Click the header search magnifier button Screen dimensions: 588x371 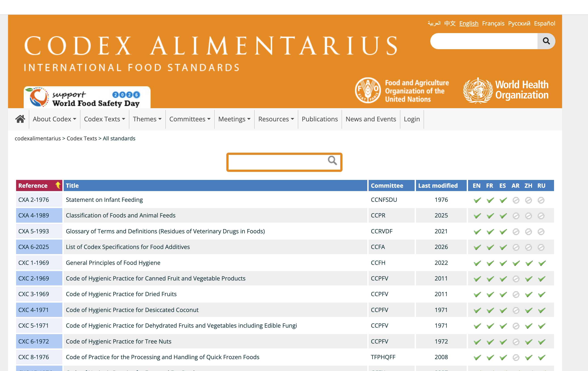click(x=546, y=41)
